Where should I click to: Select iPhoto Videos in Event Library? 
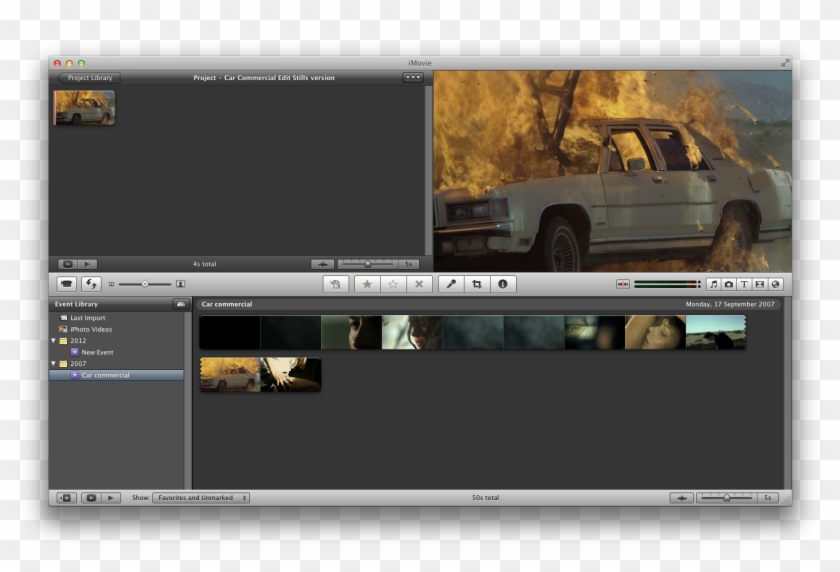coord(86,329)
